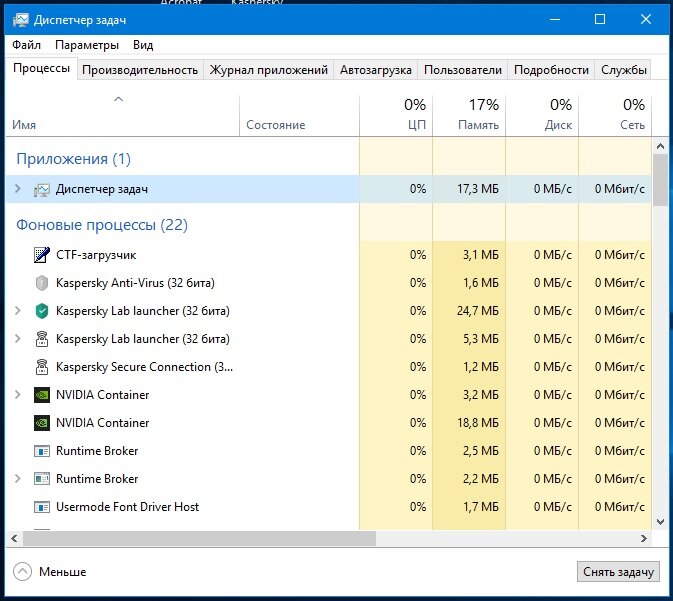Click the Runtime Broker icon using 2,2 МБ
This screenshot has width=673, height=601.
tap(42, 479)
